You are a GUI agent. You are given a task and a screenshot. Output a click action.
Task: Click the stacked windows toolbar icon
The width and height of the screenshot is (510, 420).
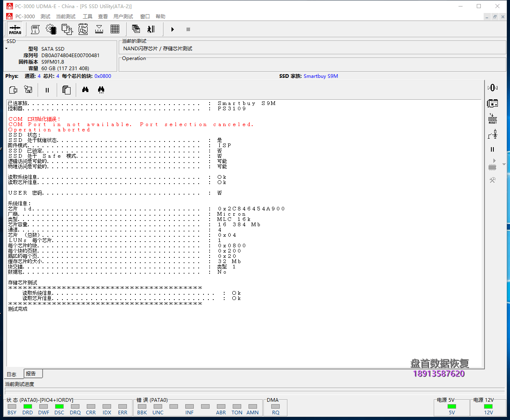tap(136, 29)
